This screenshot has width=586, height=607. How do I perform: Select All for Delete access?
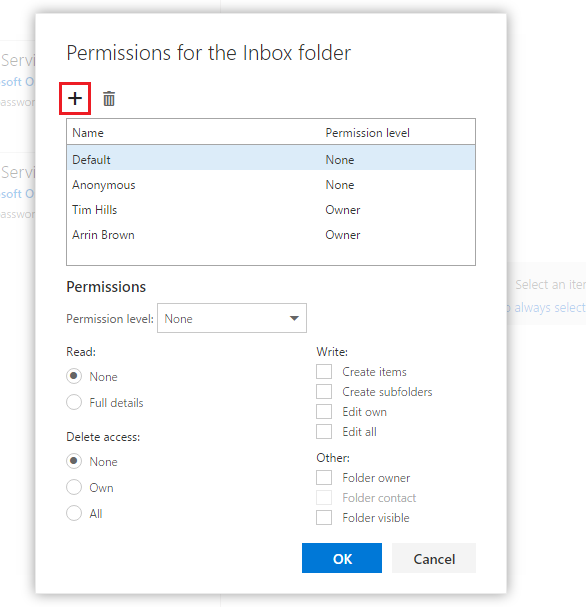pyautogui.click(x=74, y=513)
